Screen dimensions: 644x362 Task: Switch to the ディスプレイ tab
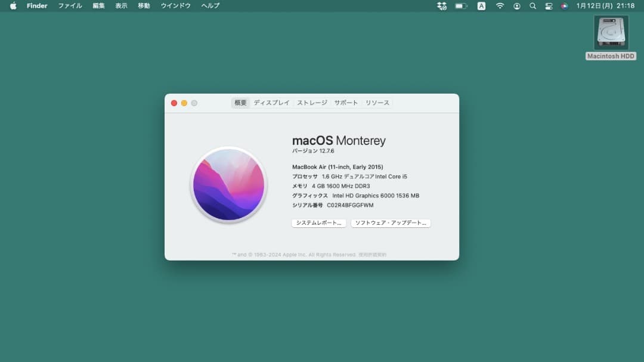(271, 103)
